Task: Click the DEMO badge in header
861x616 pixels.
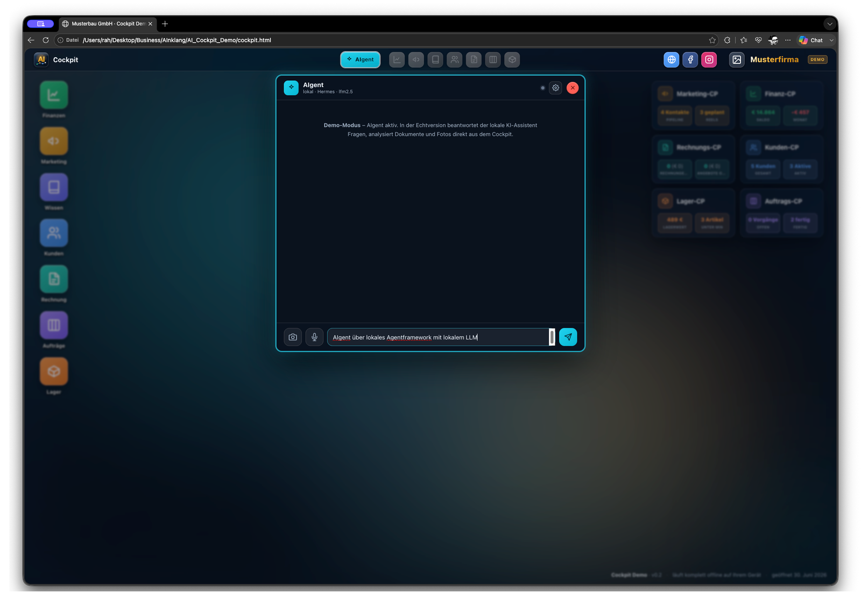Action: point(817,60)
